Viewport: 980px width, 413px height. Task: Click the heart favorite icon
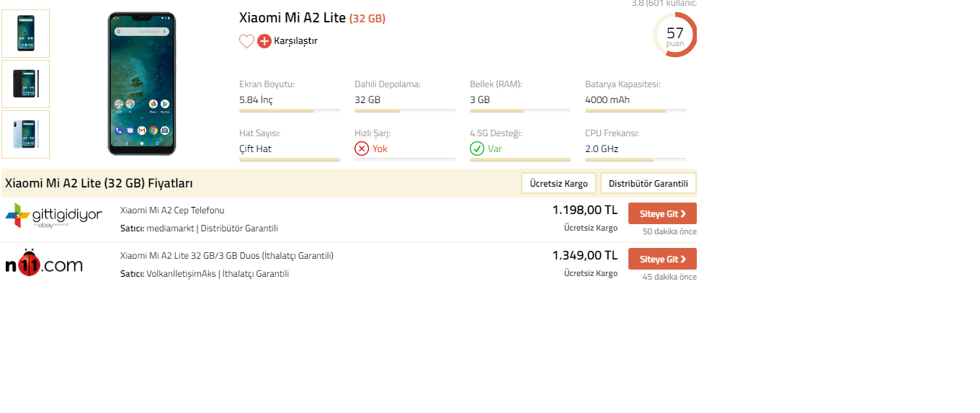point(246,41)
